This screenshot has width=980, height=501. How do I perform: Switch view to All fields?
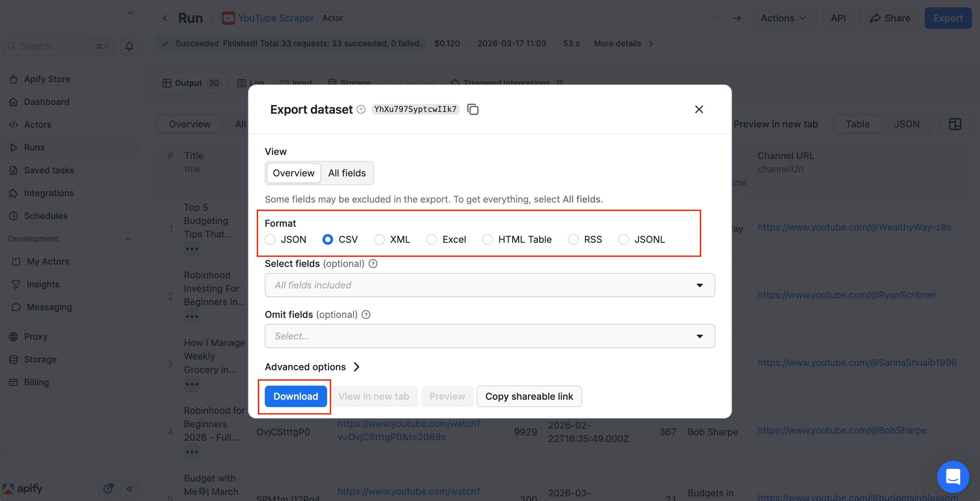[x=347, y=173]
